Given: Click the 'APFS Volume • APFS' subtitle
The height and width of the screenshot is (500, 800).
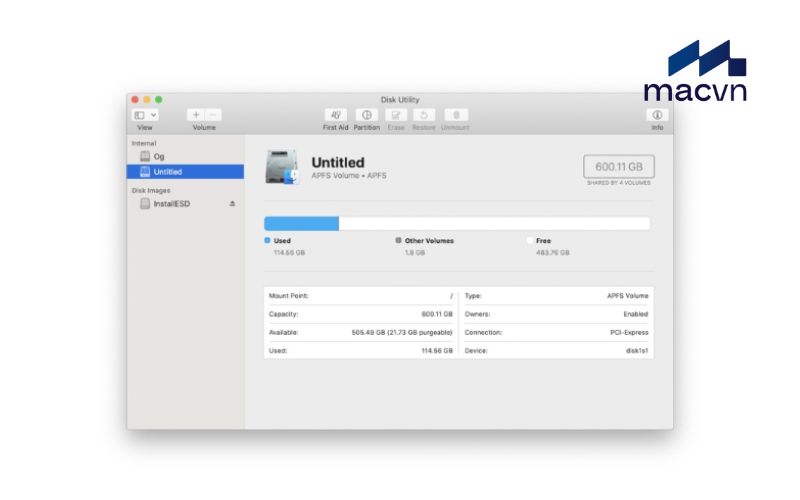Looking at the screenshot, I should pyautogui.click(x=349, y=176).
